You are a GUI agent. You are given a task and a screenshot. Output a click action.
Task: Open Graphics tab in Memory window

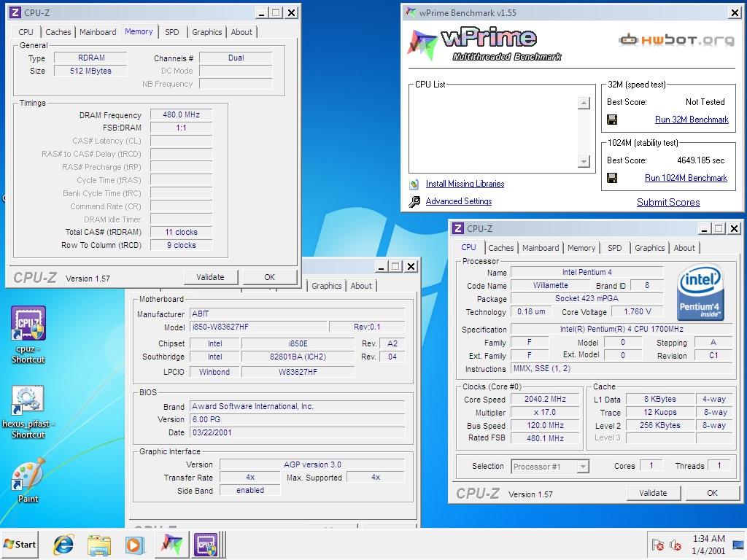pos(206,32)
